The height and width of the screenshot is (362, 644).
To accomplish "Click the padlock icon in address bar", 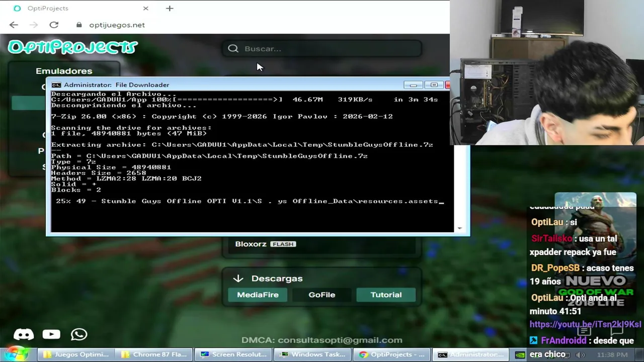I will point(79,25).
